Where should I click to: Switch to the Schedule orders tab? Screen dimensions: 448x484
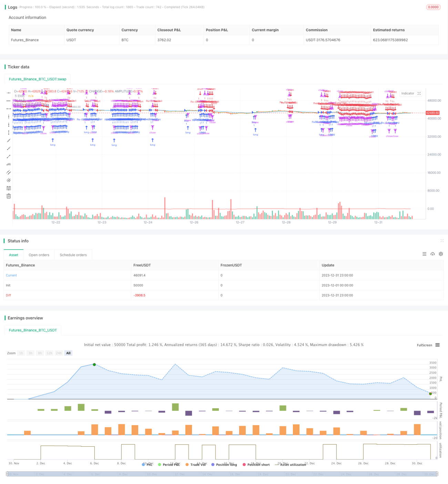[x=73, y=255]
